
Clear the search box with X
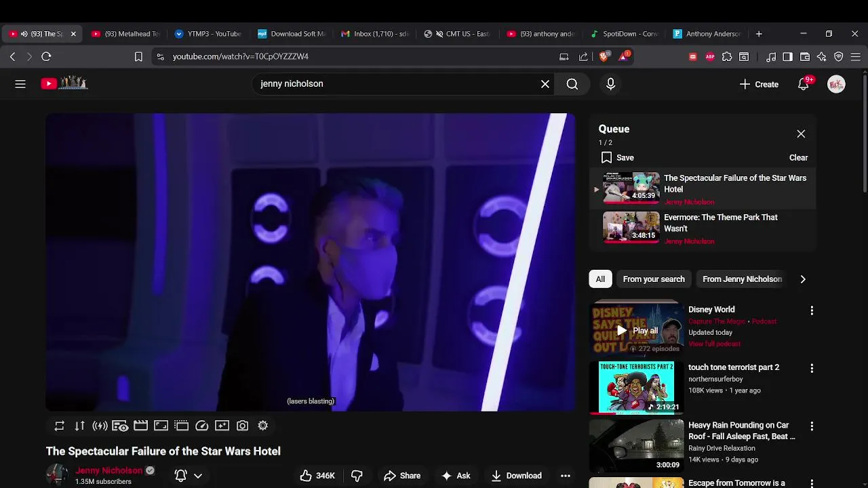[x=545, y=84]
